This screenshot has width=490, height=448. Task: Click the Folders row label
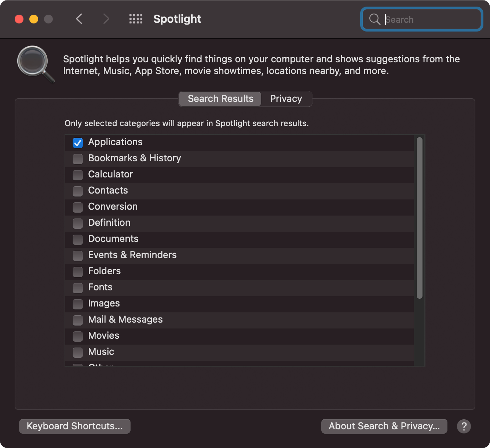pyautogui.click(x=104, y=271)
